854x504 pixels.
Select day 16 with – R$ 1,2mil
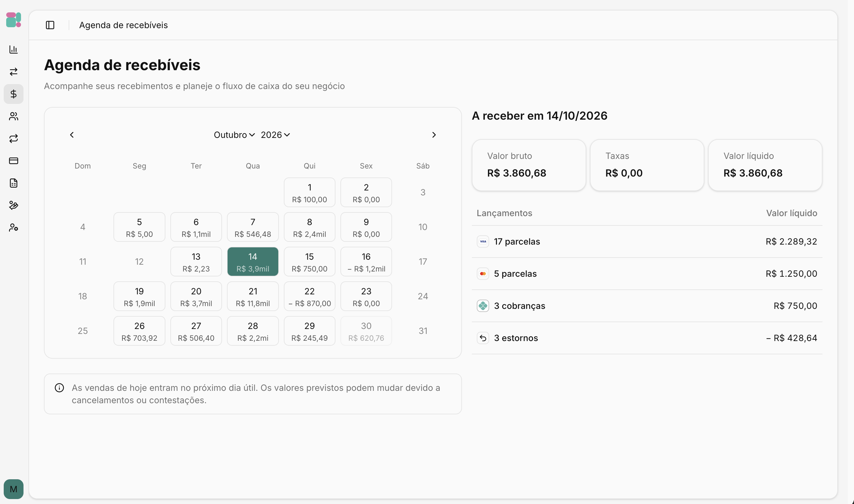coord(366,262)
